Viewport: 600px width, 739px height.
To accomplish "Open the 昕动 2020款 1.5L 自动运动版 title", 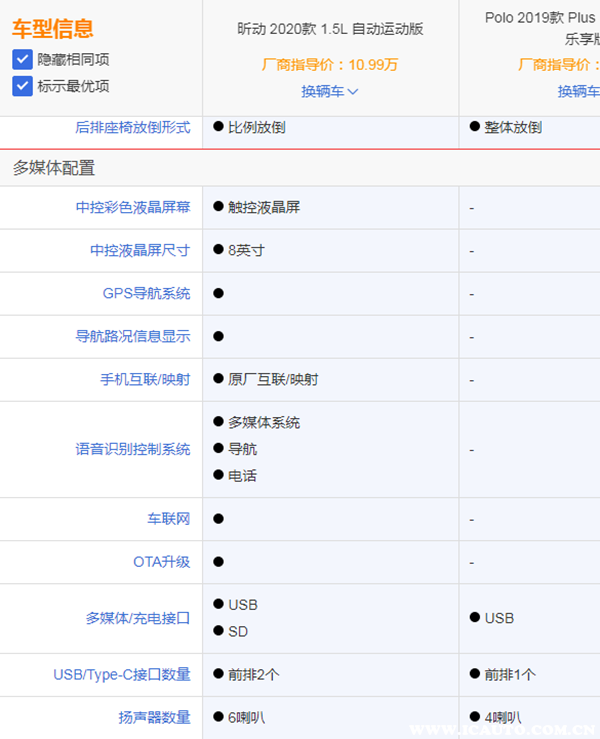I will [330, 29].
